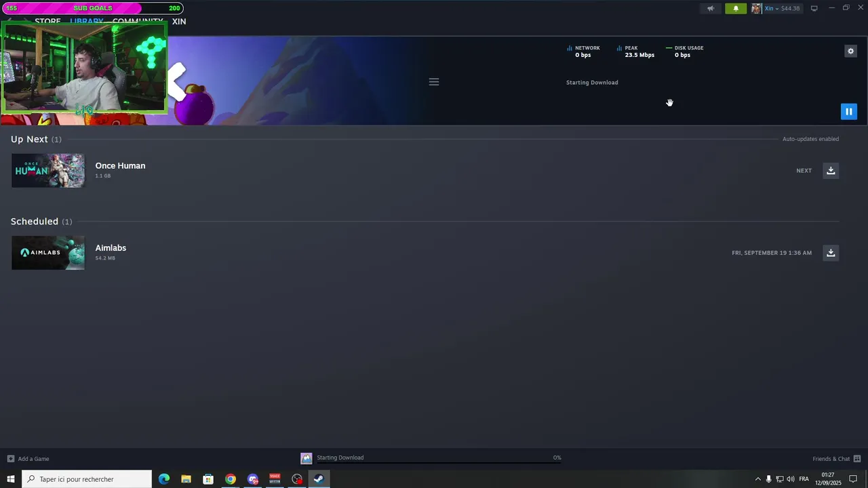Screen dimensions: 868x488
Task: Open the Steam taskbar icon
Action: [x=319, y=479]
